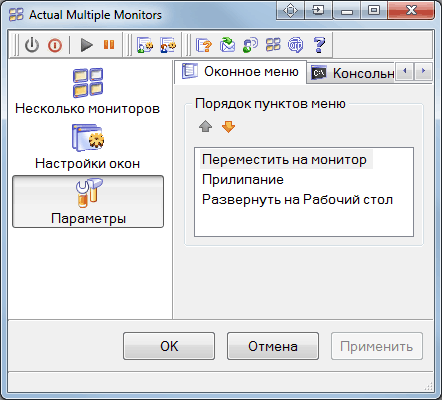Select the Прилипание list item
This screenshot has width=442, height=400.
243,180
